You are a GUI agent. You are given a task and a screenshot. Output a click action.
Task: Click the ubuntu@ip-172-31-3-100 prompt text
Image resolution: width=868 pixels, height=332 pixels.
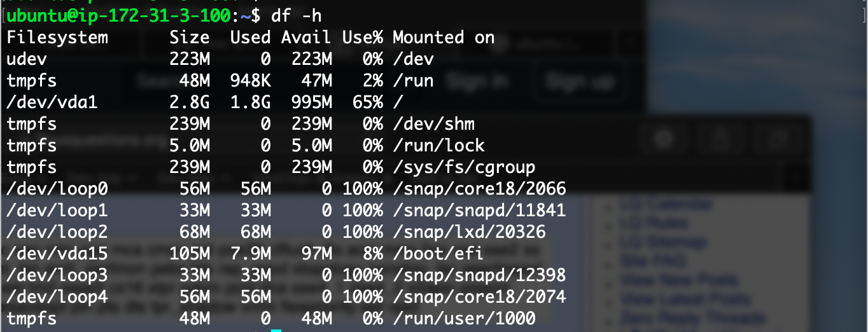(113, 15)
